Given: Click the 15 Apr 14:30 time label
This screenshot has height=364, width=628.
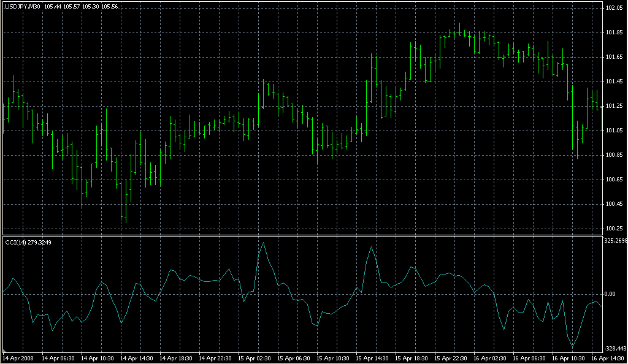Looking at the screenshot, I should coord(372,358).
